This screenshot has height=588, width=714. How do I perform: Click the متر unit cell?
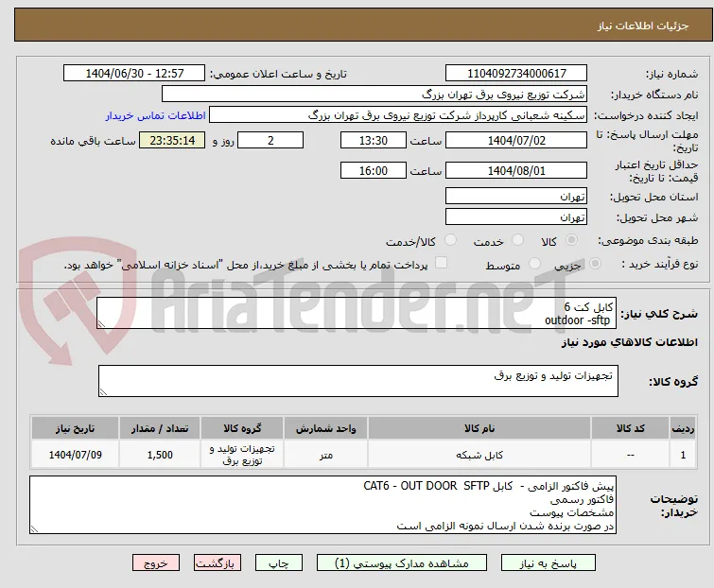click(326, 455)
